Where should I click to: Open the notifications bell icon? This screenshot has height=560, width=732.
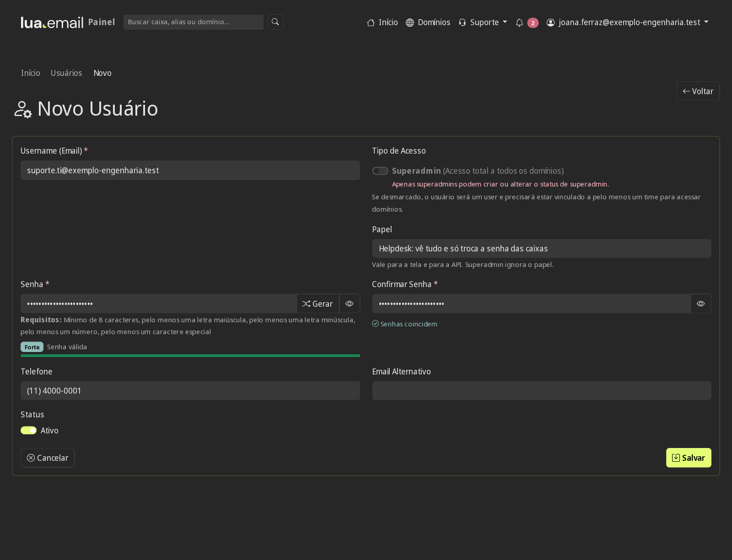pos(519,22)
